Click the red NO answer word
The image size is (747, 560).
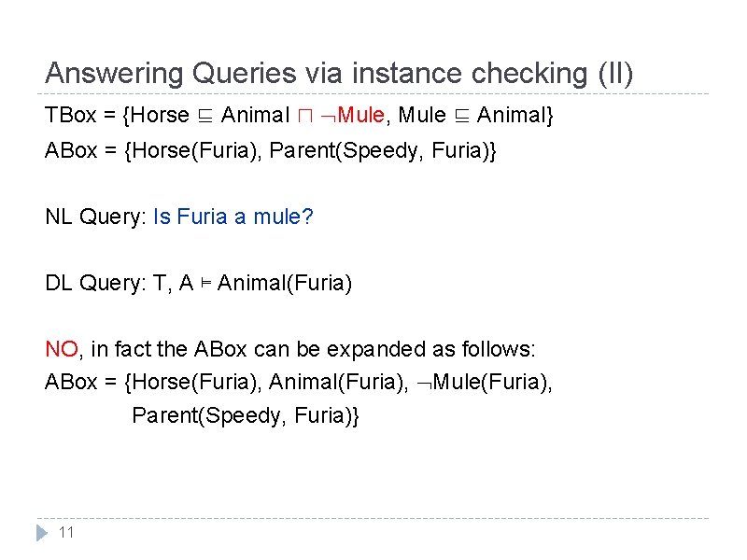click(x=62, y=349)
